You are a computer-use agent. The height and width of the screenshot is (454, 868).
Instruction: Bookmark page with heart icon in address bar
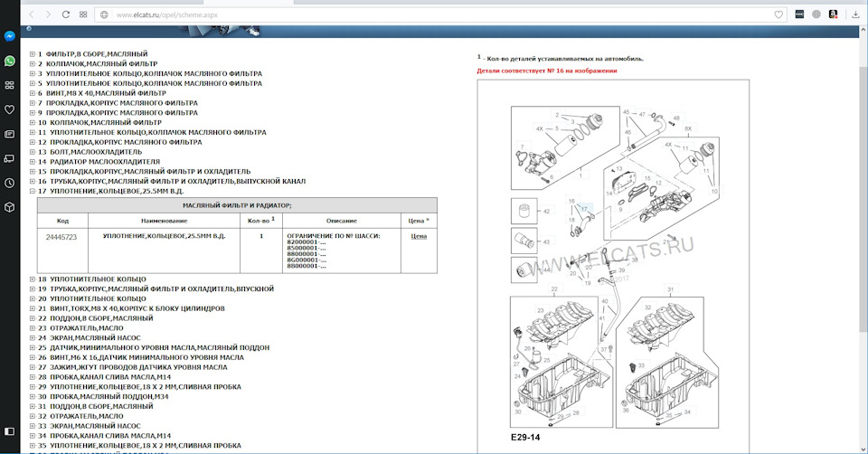tap(778, 15)
